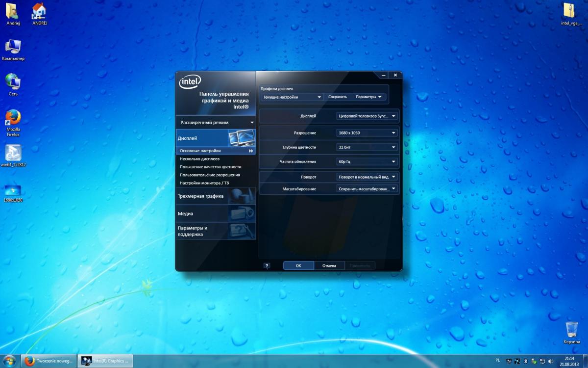588x368 pixels.
Task: Expand the Частота обновления 60p Гц dropdown
Action: coord(367,161)
